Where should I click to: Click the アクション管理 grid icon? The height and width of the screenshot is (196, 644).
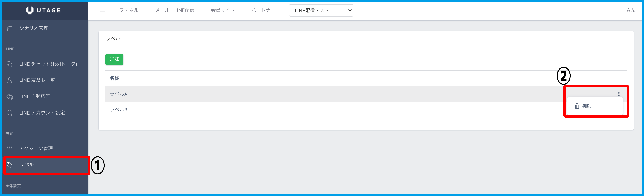(10, 149)
